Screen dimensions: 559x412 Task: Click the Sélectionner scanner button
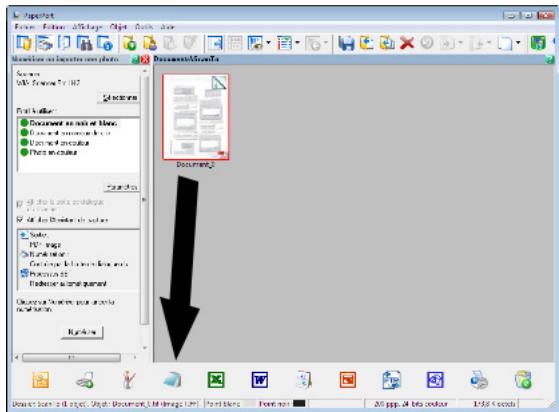[x=119, y=98]
